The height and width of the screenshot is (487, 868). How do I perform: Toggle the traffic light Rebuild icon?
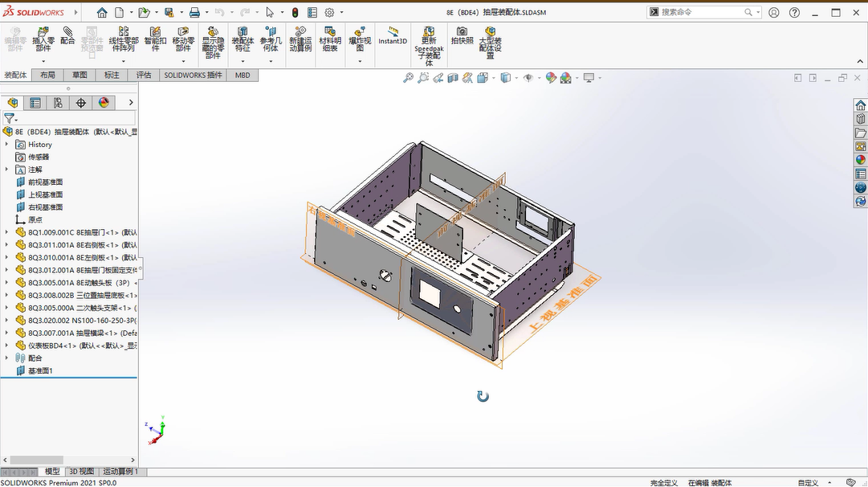pos(295,13)
